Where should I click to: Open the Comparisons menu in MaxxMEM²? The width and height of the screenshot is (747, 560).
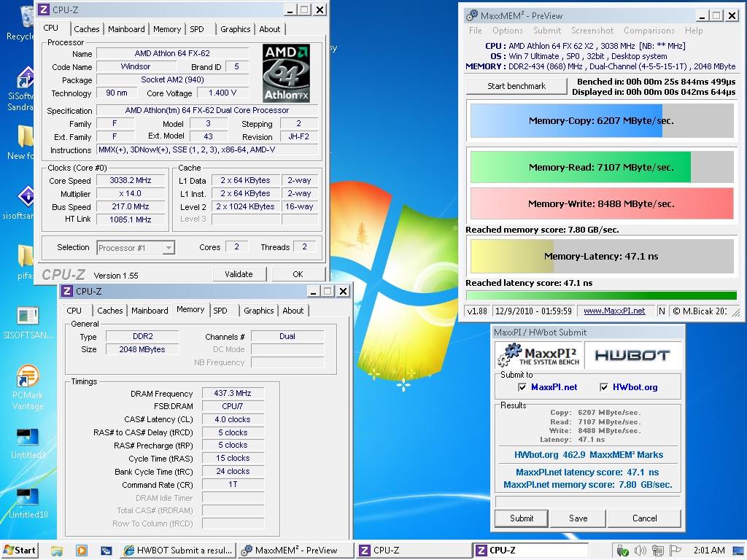[x=649, y=31]
